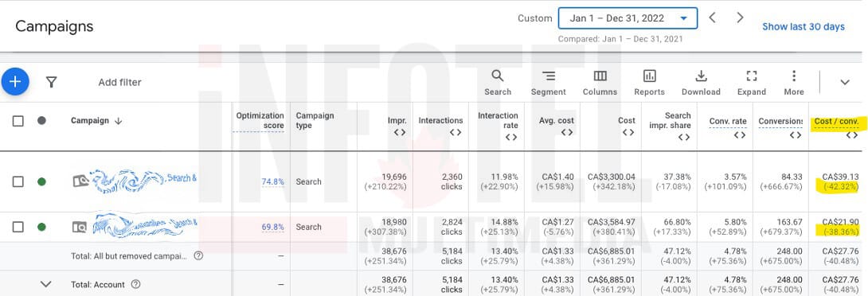Check the box for the 69.8% campaign
The width and height of the screenshot is (868, 296).
[18, 227]
